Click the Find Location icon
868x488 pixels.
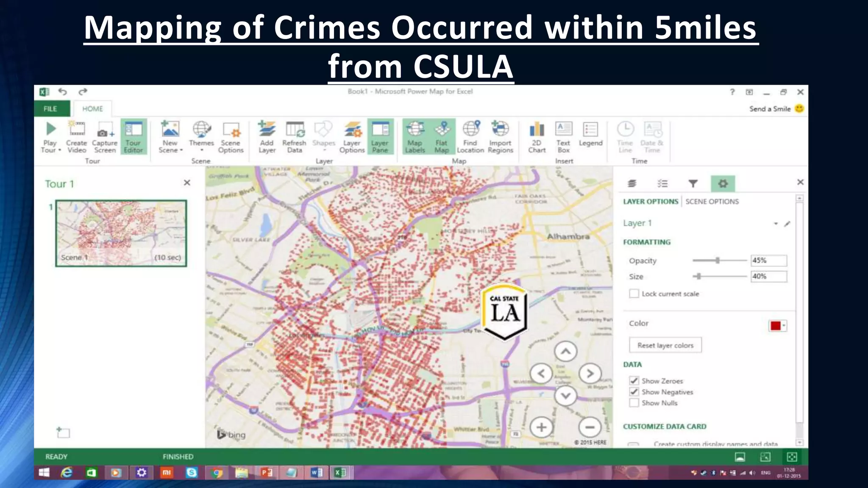point(471,128)
